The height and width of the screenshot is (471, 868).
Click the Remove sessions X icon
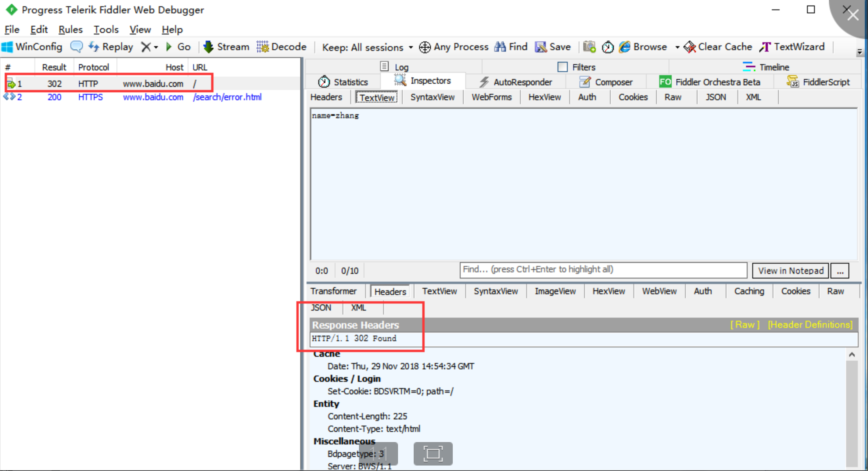click(145, 47)
